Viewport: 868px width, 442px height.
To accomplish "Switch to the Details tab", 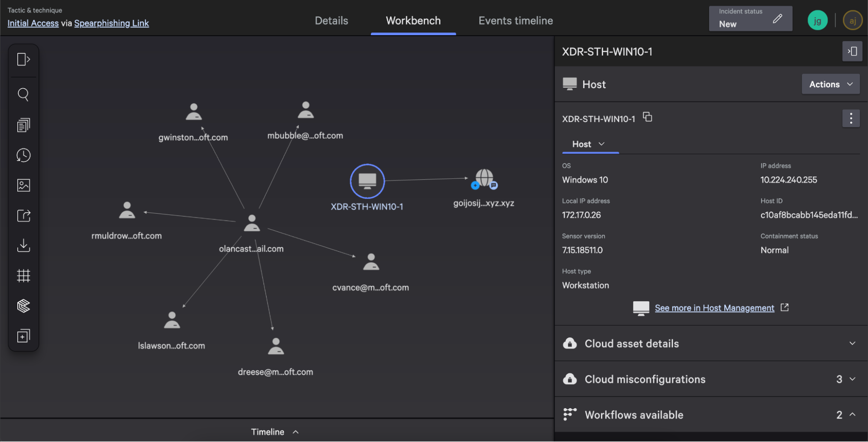I will 331,21.
